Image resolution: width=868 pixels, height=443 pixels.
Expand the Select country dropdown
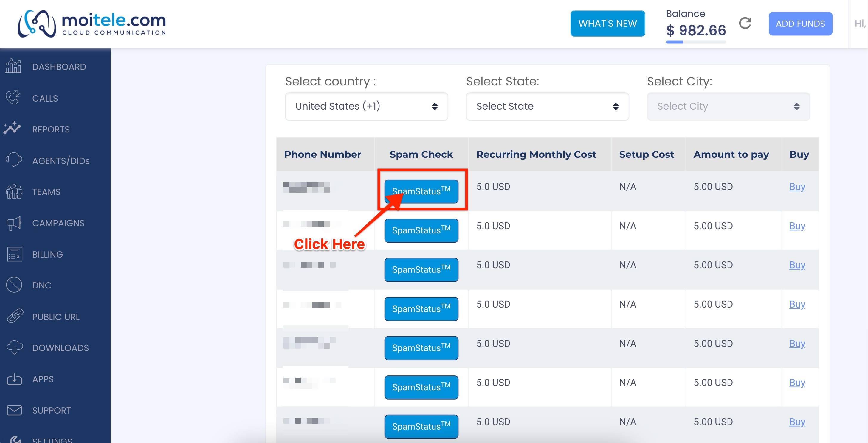366,106
